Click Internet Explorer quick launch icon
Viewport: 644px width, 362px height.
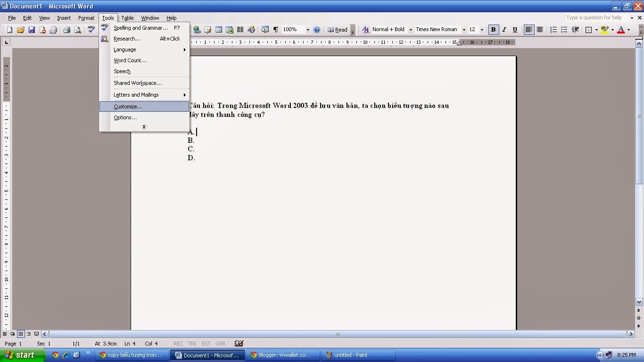click(x=66, y=355)
